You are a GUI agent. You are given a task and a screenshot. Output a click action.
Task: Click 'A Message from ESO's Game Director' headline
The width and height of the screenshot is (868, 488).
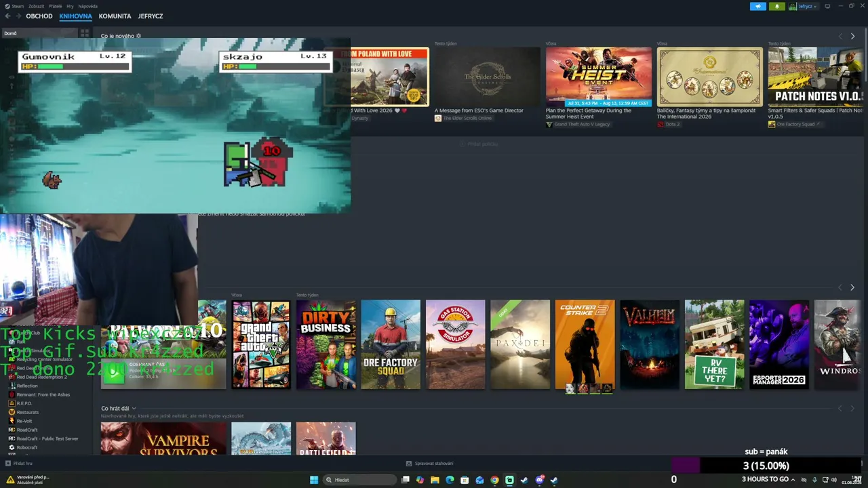point(479,110)
